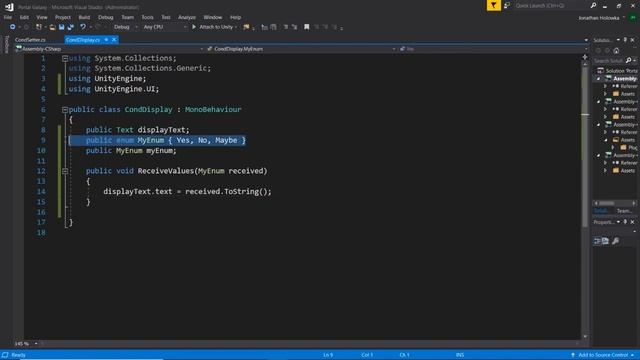Click 'UnityEngine.UI' on line 4
Image resolution: width=640 pixels, height=360 pixels.
click(124, 89)
